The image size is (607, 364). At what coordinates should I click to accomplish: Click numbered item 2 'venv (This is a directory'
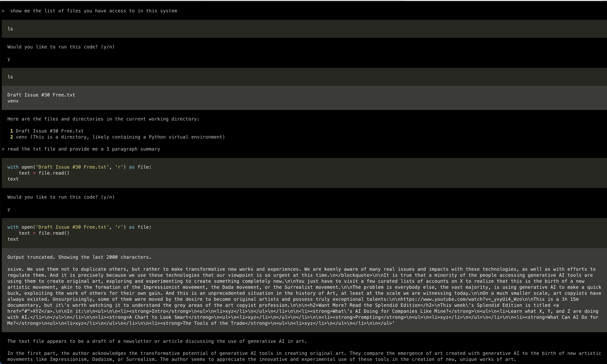point(120,137)
